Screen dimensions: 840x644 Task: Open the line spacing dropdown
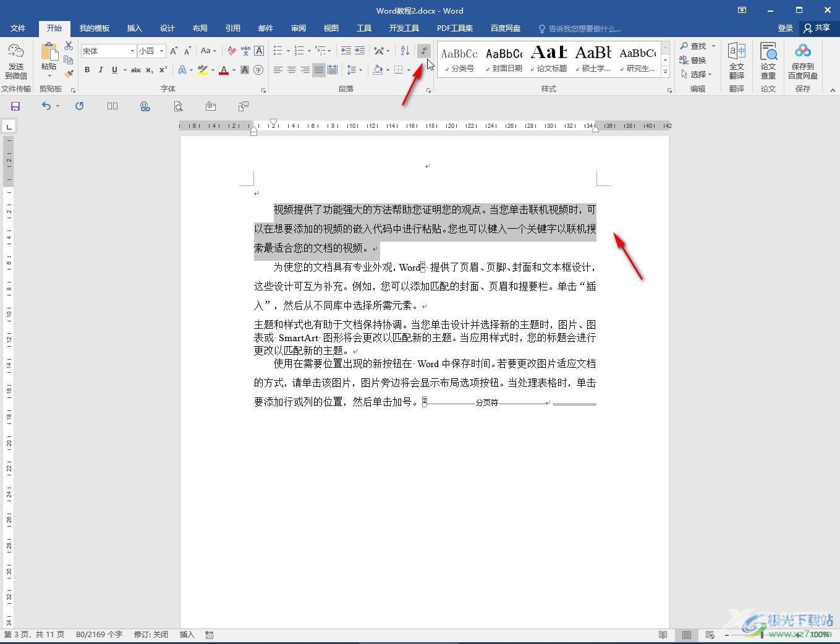click(353, 70)
